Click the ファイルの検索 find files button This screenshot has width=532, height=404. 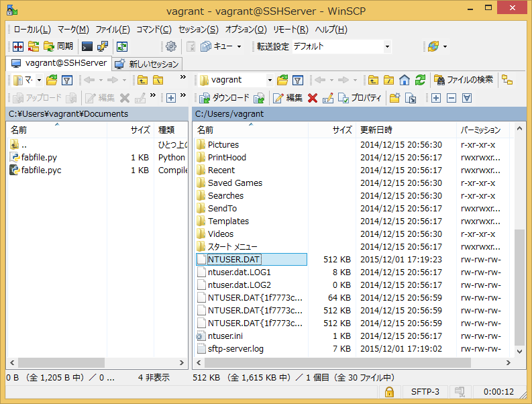pos(464,80)
